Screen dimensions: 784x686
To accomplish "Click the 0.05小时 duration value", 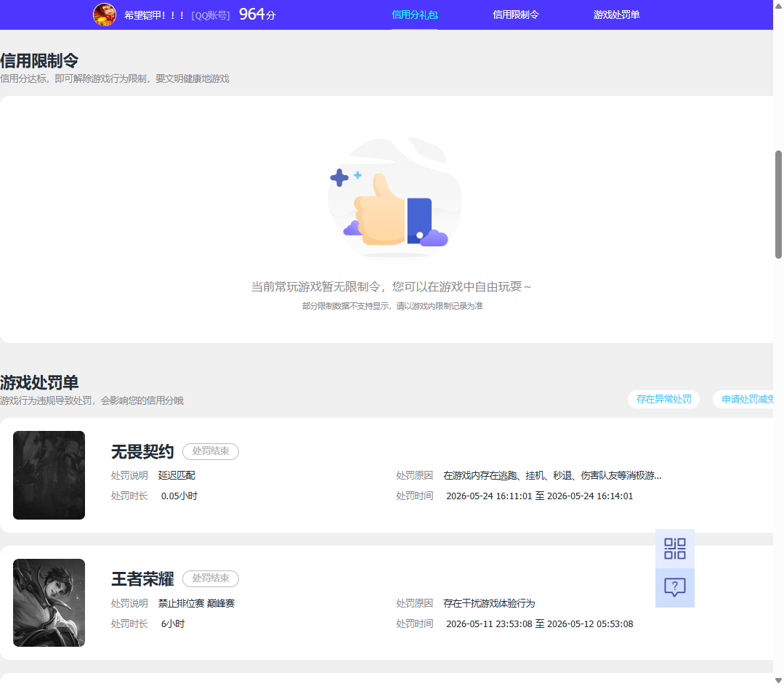I will [x=179, y=496].
